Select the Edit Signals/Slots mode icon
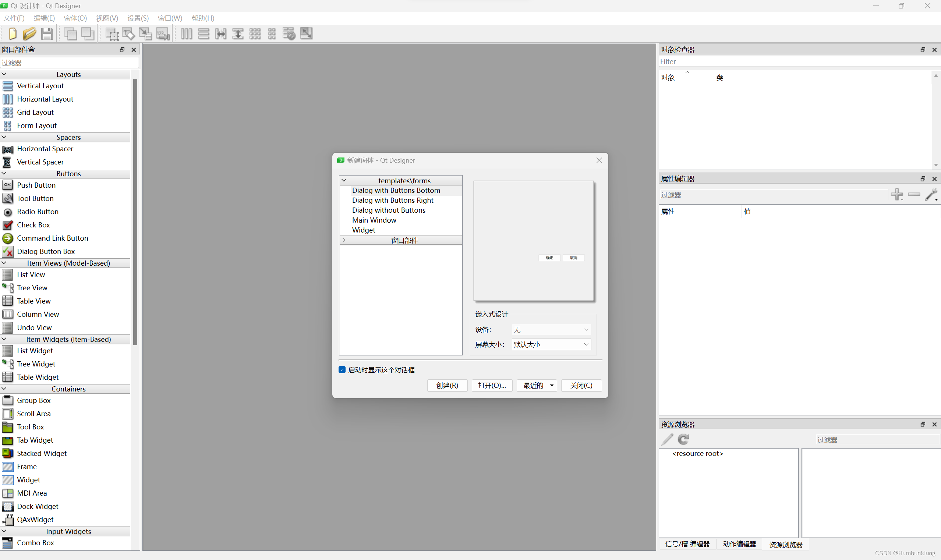The width and height of the screenshot is (941, 560). 129,34
